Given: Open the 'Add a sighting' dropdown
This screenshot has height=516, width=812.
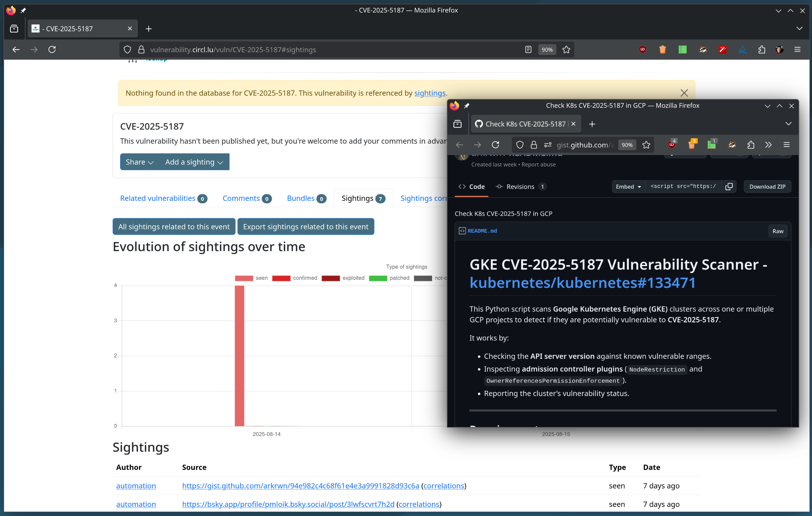Looking at the screenshot, I should click(x=194, y=162).
